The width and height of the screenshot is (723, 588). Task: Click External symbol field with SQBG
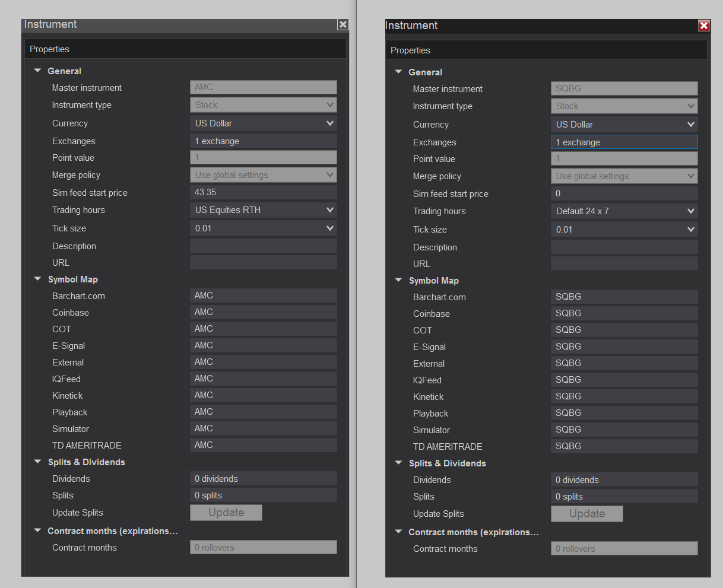624,363
